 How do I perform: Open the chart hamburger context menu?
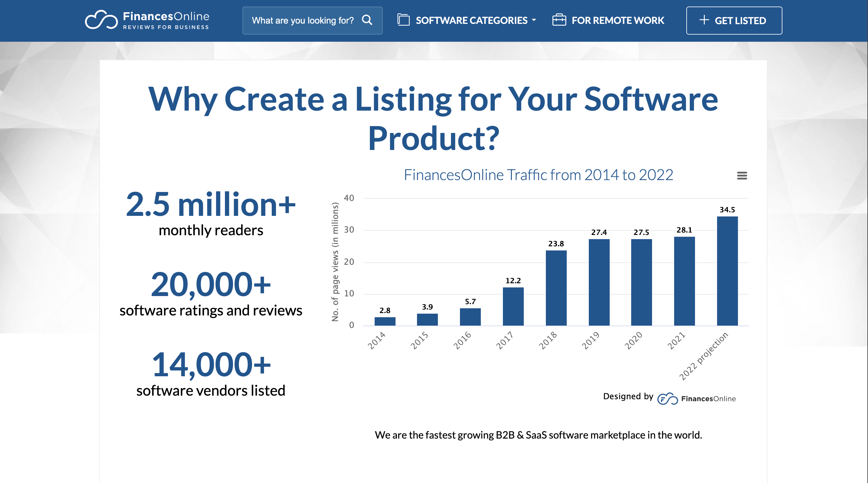point(742,176)
